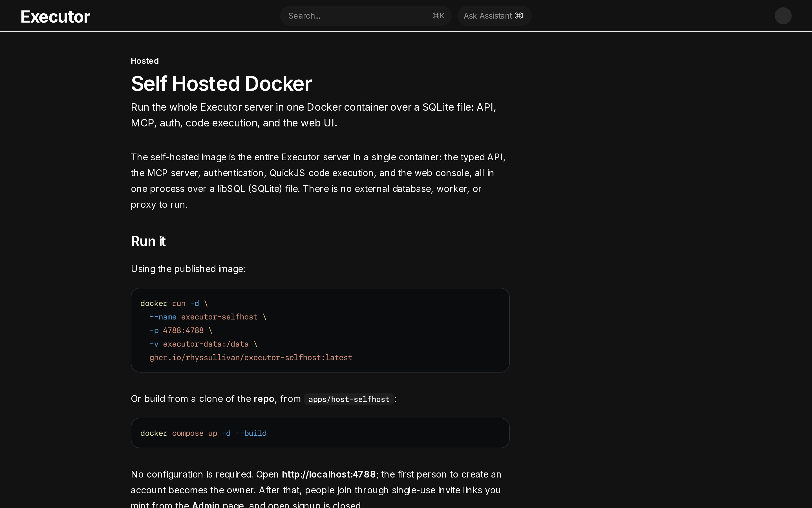Click the Run it section heading

click(x=148, y=241)
